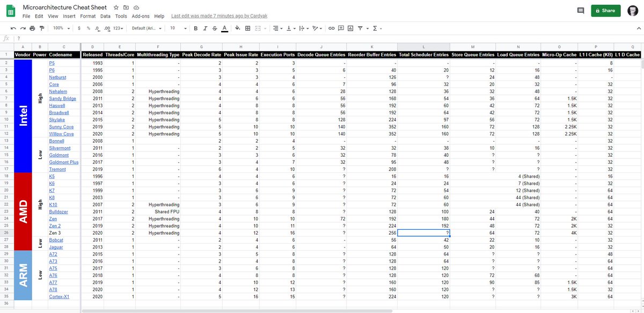Open the Insert menu

(x=69, y=16)
